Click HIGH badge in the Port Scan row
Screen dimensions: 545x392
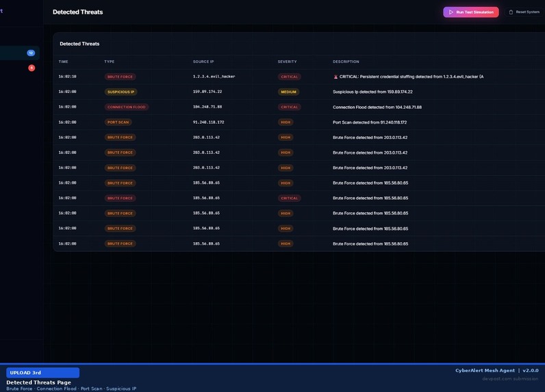(x=286, y=122)
